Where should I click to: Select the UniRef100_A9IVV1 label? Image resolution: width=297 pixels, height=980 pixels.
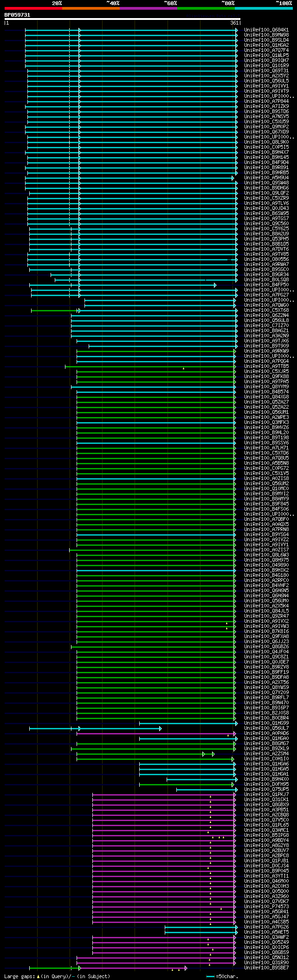(x=266, y=86)
